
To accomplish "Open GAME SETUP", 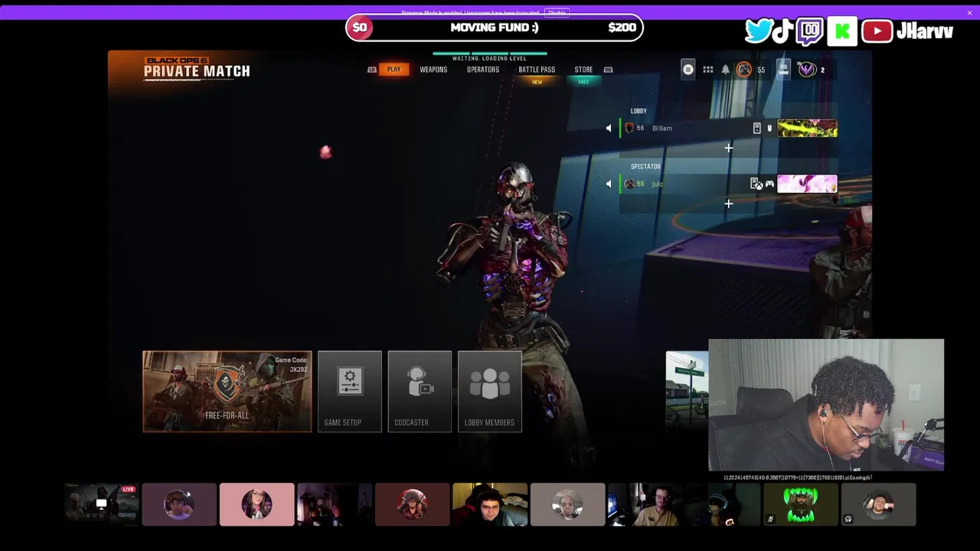I will pos(350,391).
